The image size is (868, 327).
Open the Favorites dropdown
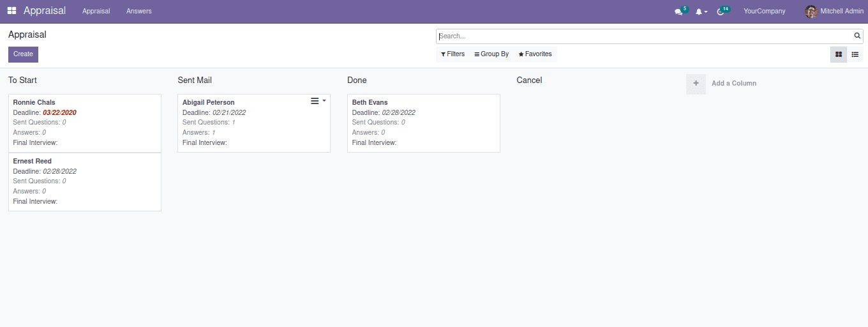pyautogui.click(x=535, y=54)
